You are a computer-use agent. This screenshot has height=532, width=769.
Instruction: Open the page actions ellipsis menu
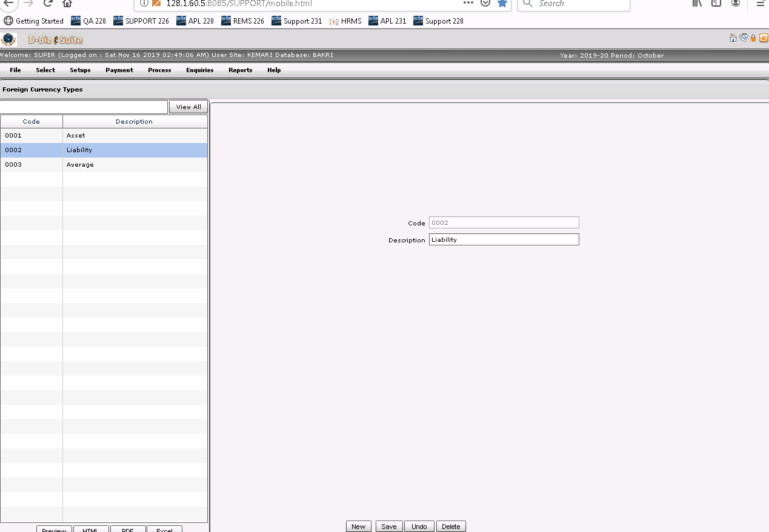tap(468, 4)
